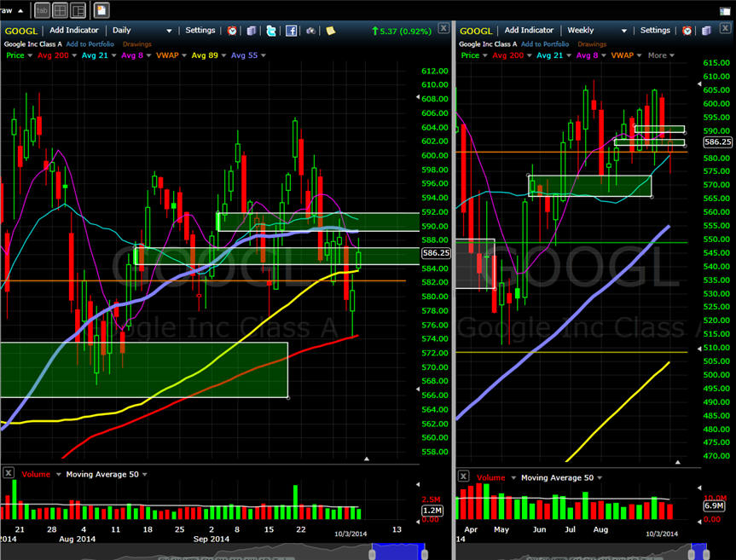Expand Avg 21 options in Weekly chart
The width and height of the screenshot is (736, 560).
(x=569, y=55)
